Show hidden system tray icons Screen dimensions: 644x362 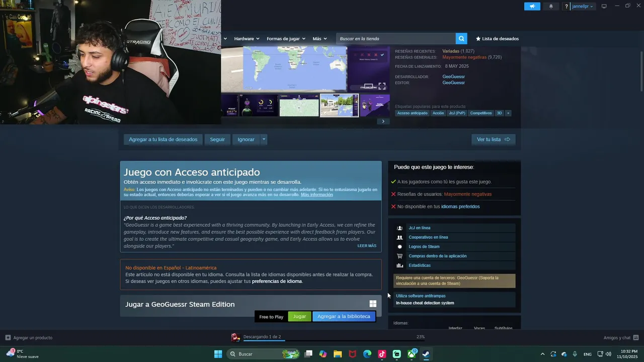[542, 354]
